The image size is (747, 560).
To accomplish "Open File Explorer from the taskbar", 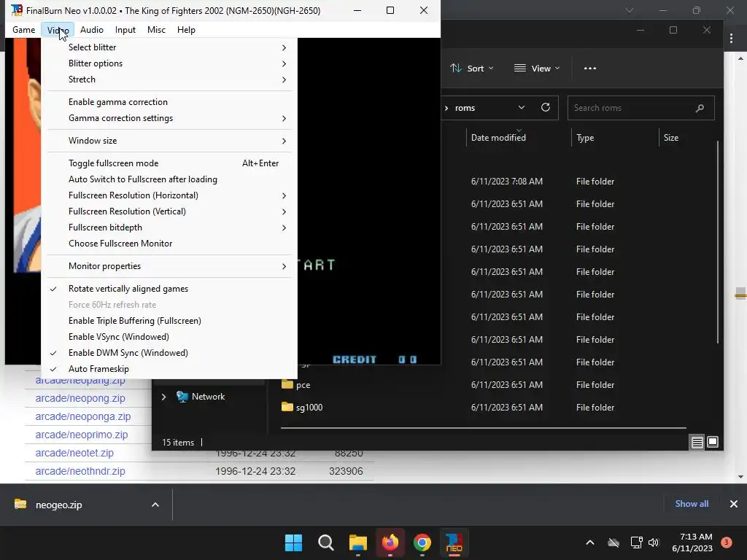I will coord(357,542).
